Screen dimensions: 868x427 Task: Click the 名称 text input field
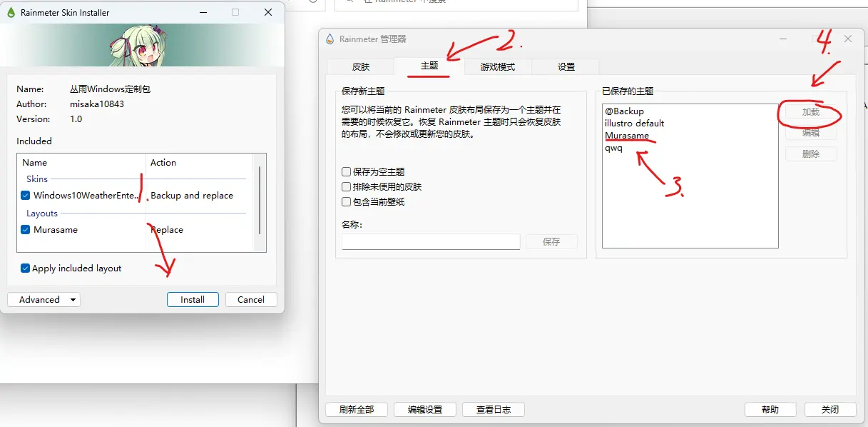pyautogui.click(x=430, y=242)
